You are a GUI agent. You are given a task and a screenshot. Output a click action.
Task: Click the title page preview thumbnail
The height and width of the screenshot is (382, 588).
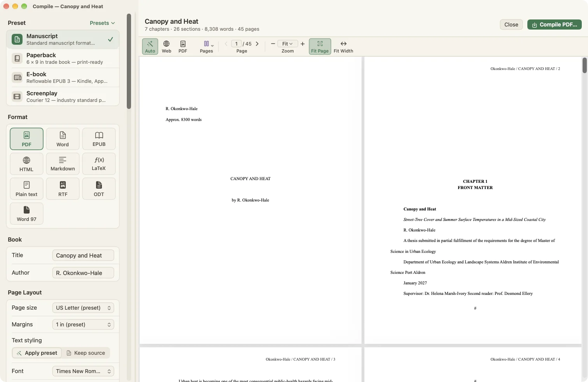point(250,200)
